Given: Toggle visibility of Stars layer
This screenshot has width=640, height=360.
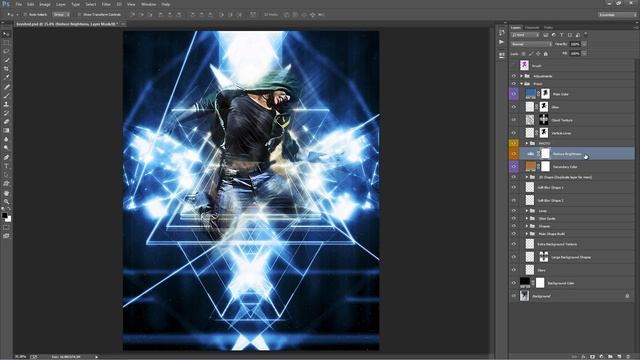Looking at the screenshot, I should click(x=514, y=270).
